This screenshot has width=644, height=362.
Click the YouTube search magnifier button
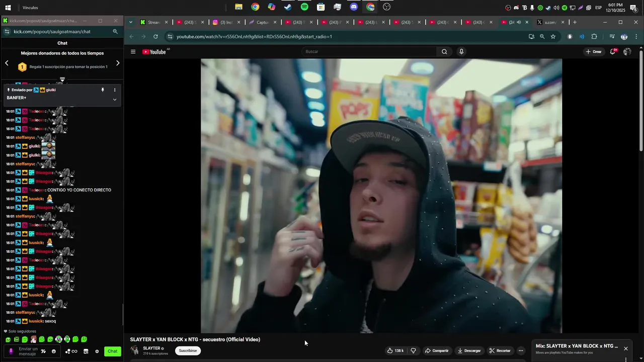(x=444, y=51)
